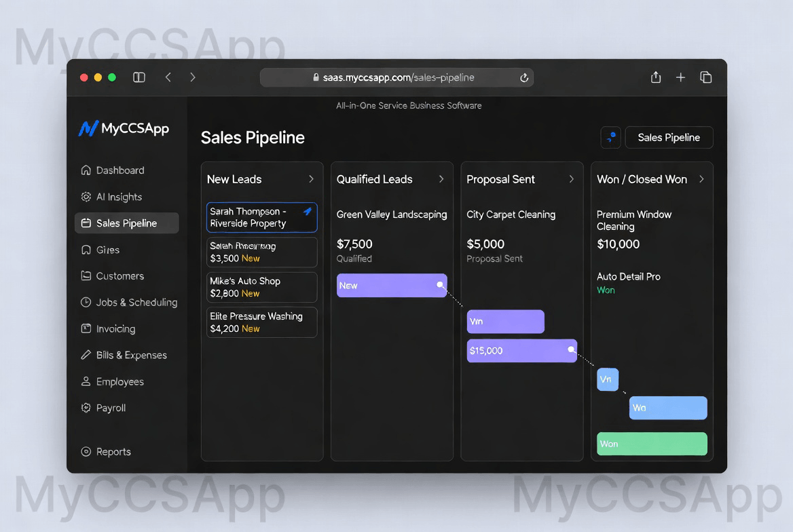This screenshot has height=532, width=793.
Task: Click the white handle dot on the New bar
Action: tap(440, 285)
